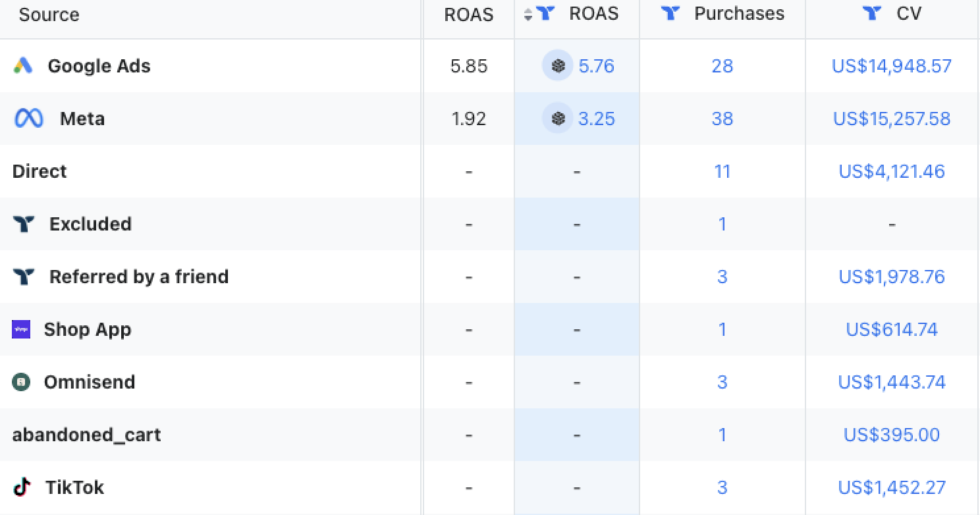
Task: Select the Direct source row label
Action: coord(40,171)
